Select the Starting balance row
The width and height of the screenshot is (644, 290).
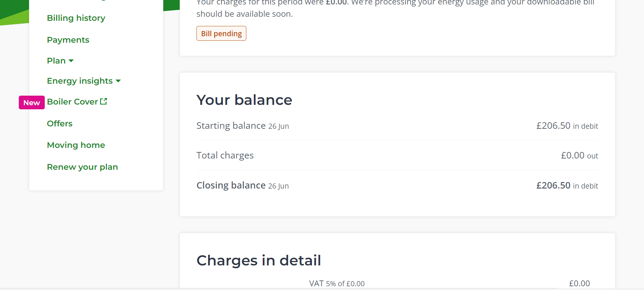coord(397,126)
